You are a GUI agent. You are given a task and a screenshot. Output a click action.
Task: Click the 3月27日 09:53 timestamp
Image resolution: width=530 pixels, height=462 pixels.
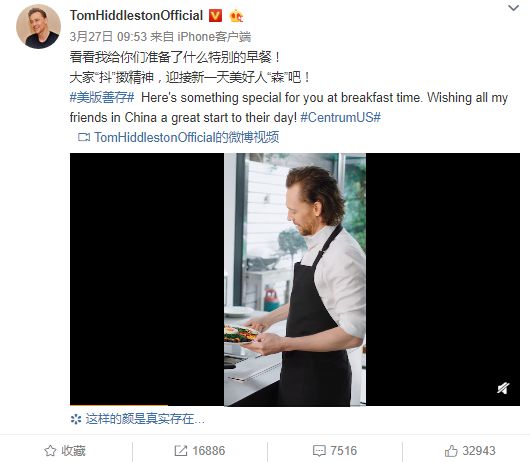click(108, 37)
